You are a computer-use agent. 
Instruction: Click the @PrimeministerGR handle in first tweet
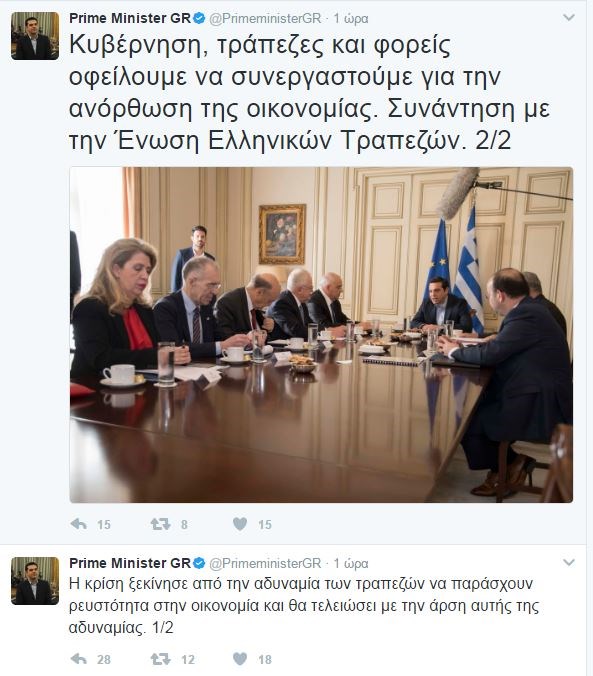(265, 19)
